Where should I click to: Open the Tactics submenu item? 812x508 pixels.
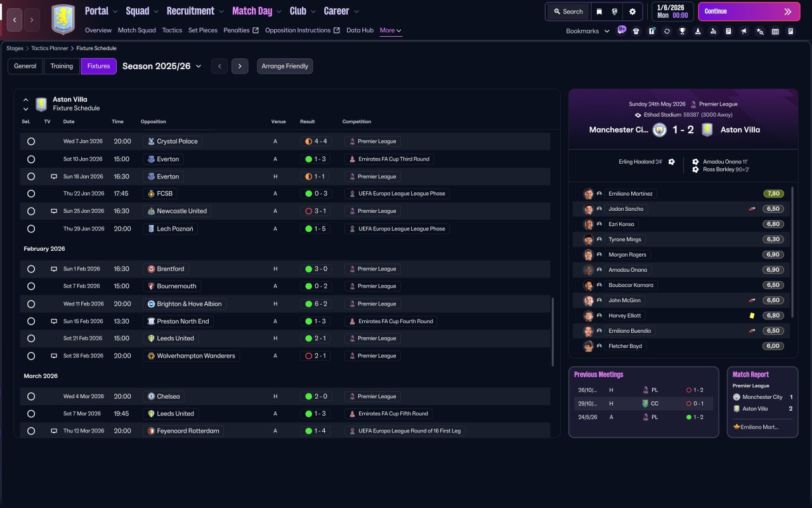[172, 30]
